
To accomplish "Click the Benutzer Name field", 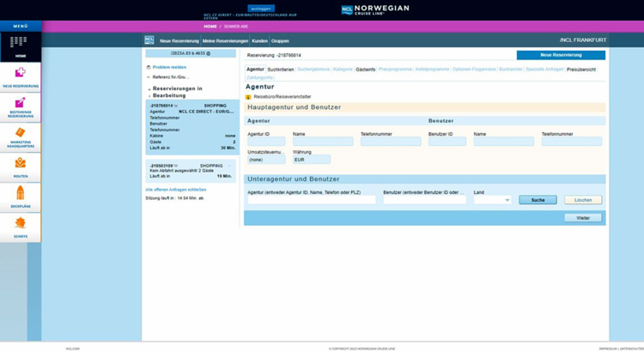I will 503,142.
